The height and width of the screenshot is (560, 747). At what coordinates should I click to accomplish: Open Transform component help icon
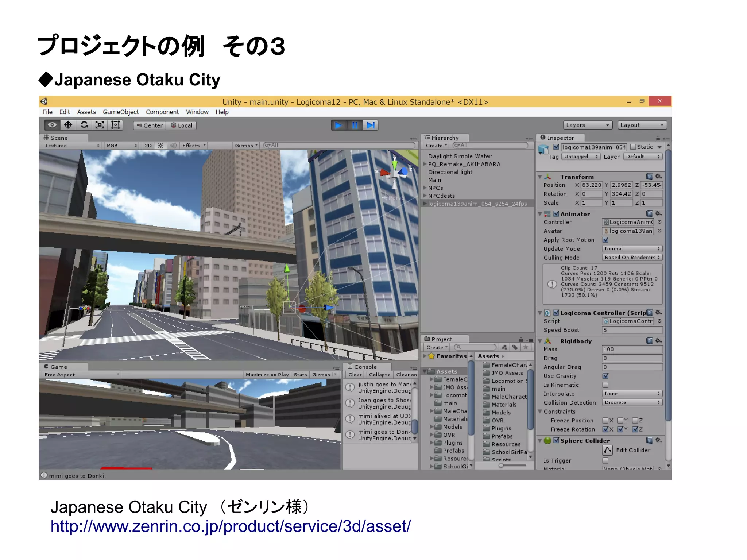pyautogui.click(x=649, y=177)
